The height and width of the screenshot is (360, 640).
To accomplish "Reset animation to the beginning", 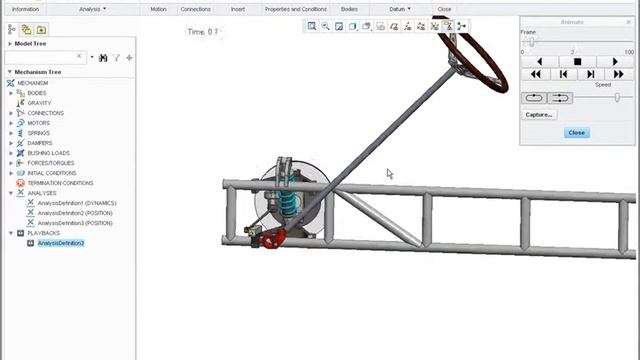I will point(536,74).
